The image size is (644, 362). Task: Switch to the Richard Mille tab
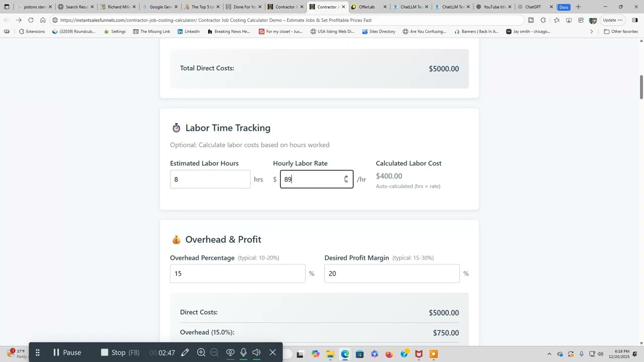[x=118, y=7]
